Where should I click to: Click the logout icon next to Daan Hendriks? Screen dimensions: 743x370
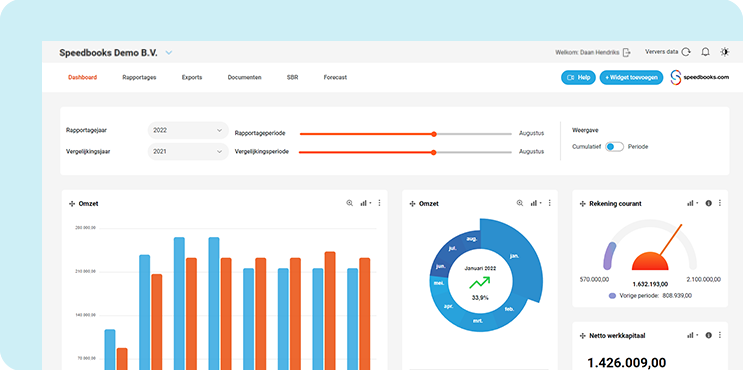point(627,52)
